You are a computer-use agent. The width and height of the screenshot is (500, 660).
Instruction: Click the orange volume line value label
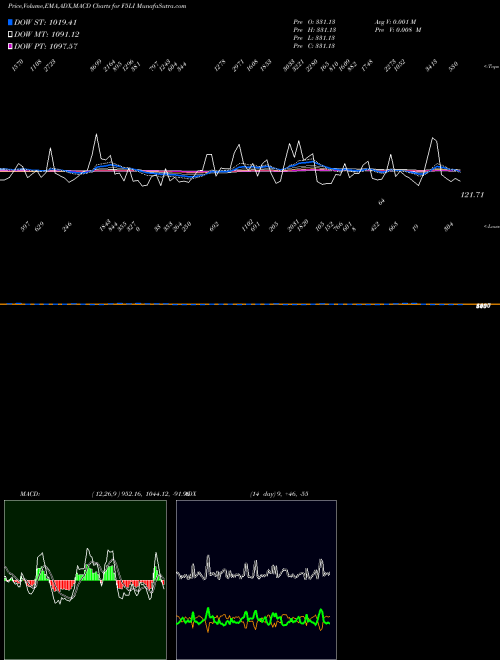[483, 306]
